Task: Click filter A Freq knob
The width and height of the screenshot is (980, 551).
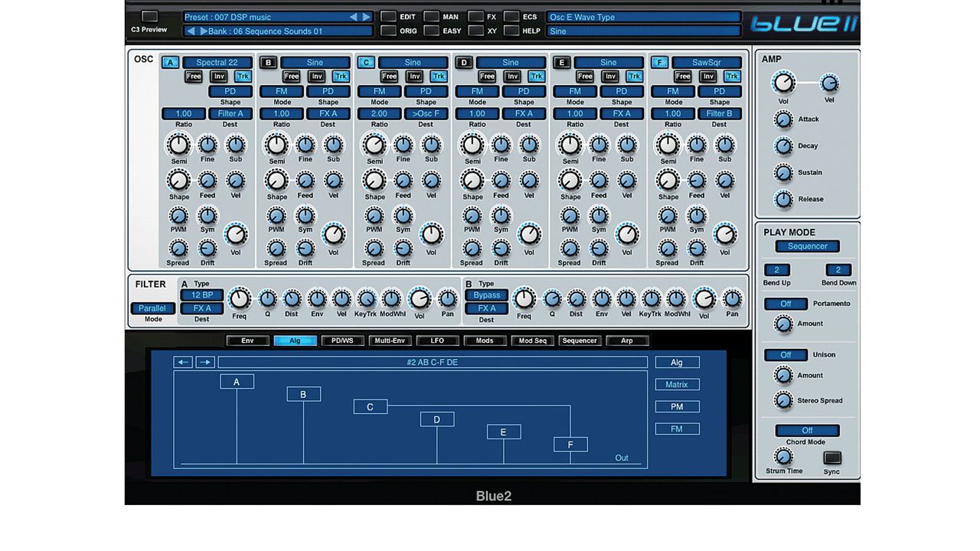Action: 240,299
